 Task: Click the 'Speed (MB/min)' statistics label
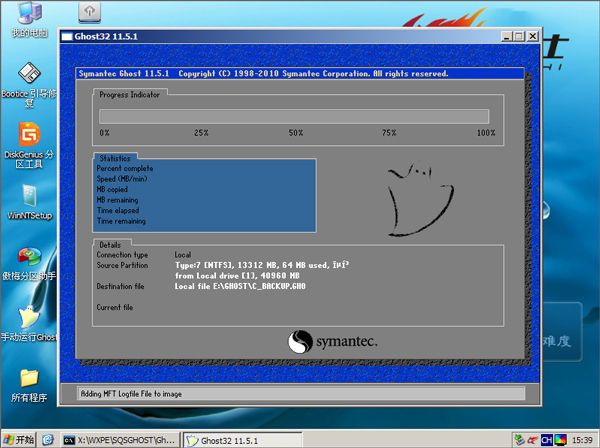tap(122, 179)
